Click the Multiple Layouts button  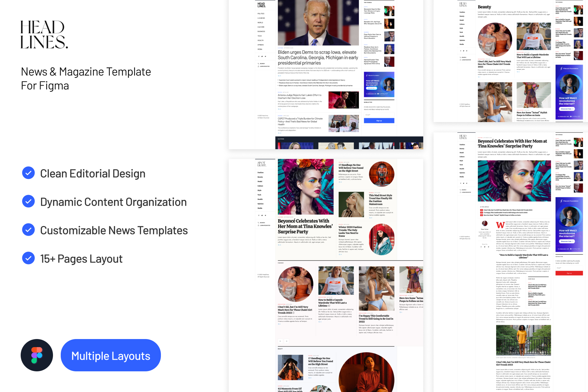(x=111, y=356)
